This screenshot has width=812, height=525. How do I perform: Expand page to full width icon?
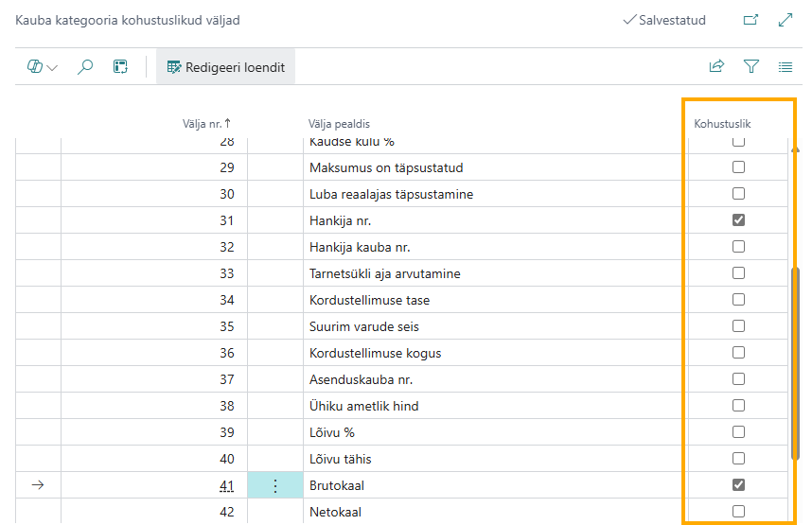click(786, 20)
